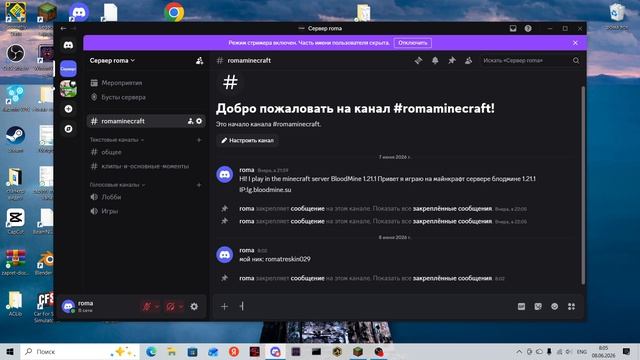Create invite icon on romaminecraft channel row
640x360 pixels.
[190, 121]
